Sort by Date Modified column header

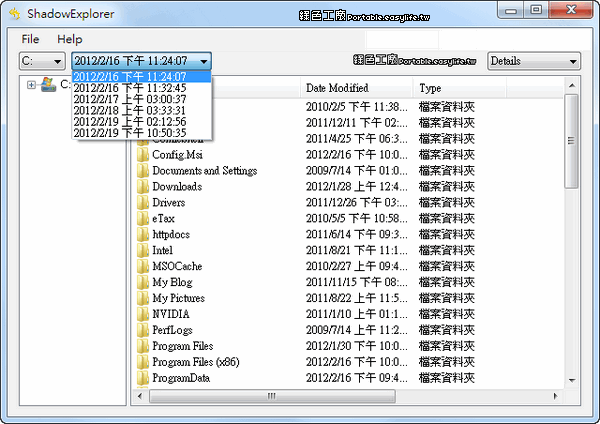pyautogui.click(x=356, y=88)
